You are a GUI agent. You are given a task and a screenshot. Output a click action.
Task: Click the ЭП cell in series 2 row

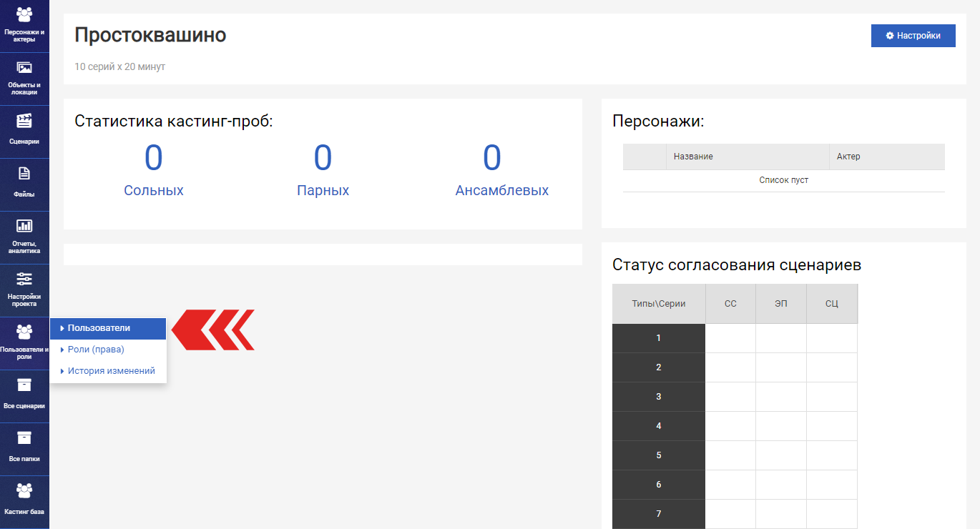(781, 367)
